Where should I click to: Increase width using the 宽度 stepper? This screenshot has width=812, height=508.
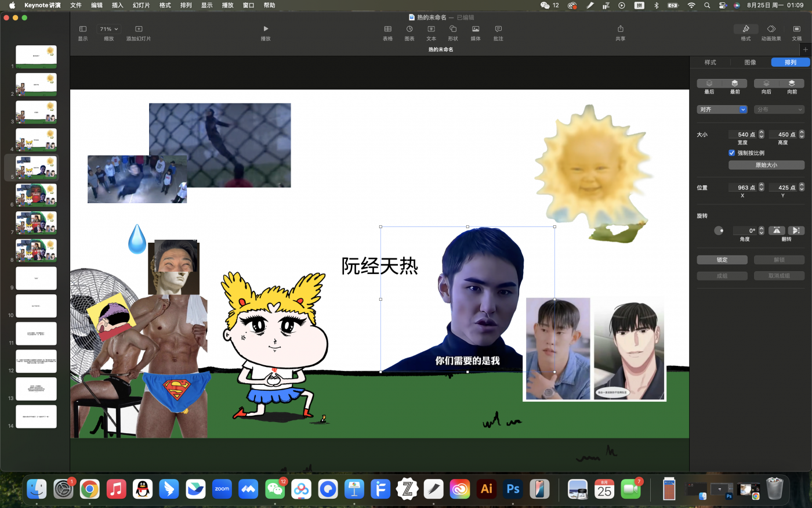(762, 132)
